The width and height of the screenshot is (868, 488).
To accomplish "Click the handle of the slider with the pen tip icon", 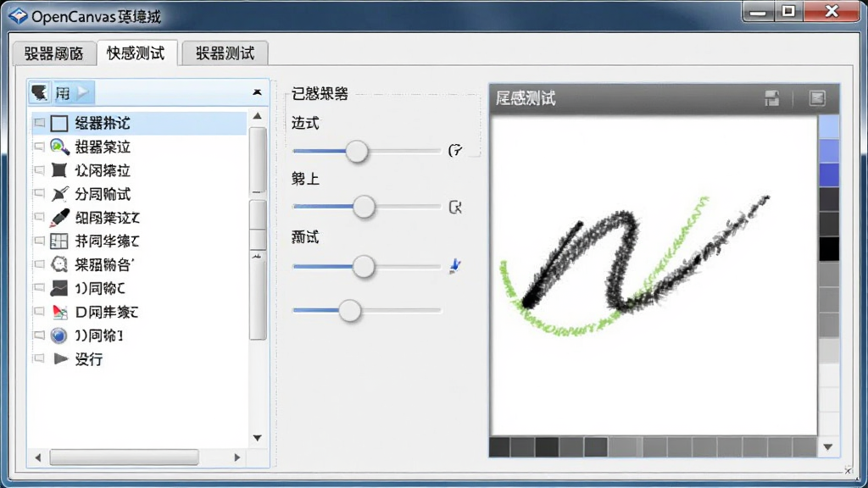I will pos(364,267).
